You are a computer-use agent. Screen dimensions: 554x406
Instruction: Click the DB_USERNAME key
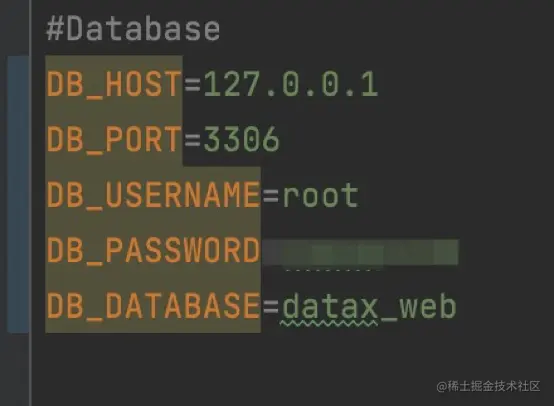153,195
